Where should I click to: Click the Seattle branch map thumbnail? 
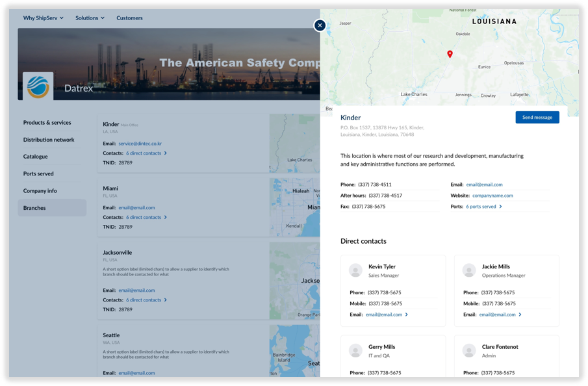pyautogui.click(x=295, y=351)
